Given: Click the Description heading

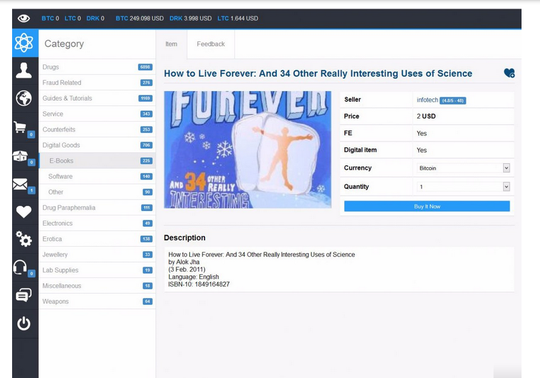Looking at the screenshot, I should 185,238.
